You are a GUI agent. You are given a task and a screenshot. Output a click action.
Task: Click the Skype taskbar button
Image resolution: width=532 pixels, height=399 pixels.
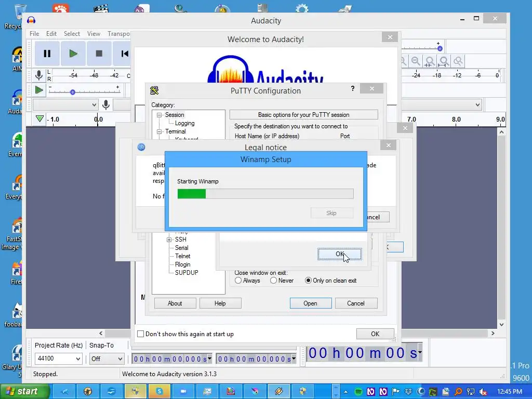pos(159,392)
